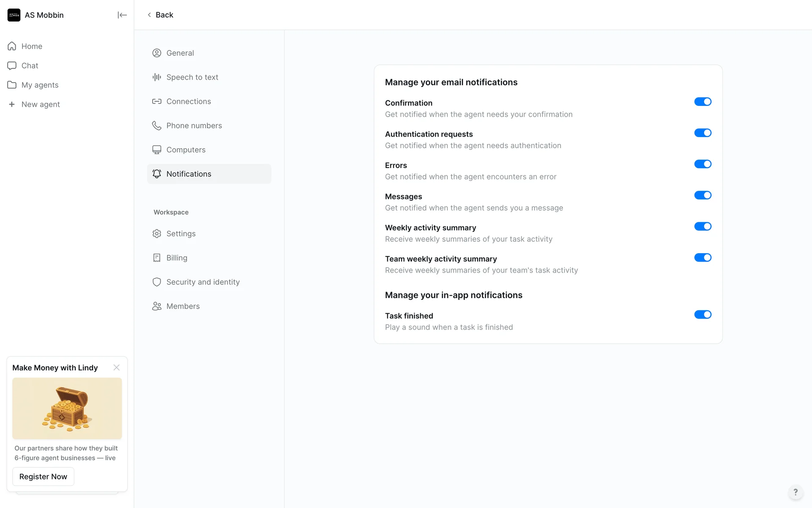
Task: Open Security and identity settings
Action: (203, 282)
